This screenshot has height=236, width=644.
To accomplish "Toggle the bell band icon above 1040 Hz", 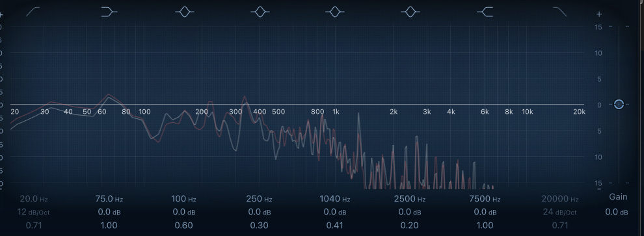I will [335, 12].
